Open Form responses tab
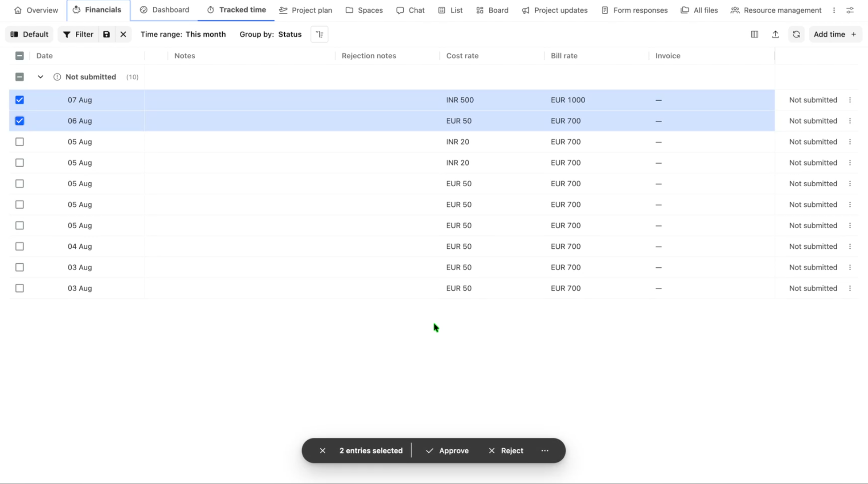Viewport: 868px width, 484px height. coord(635,10)
